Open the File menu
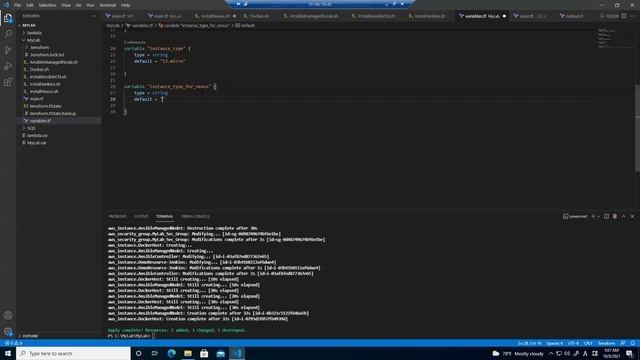Viewport: 640px width, 360px height. (17, 5)
